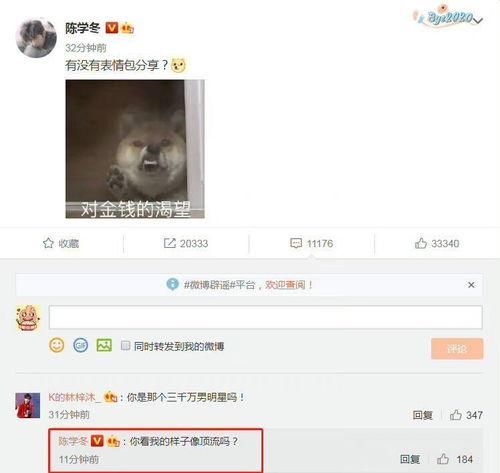Click 陈学冬's profile avatar at top
The width and height of the screenshot is (500, 473).
(x=36, y=38)
